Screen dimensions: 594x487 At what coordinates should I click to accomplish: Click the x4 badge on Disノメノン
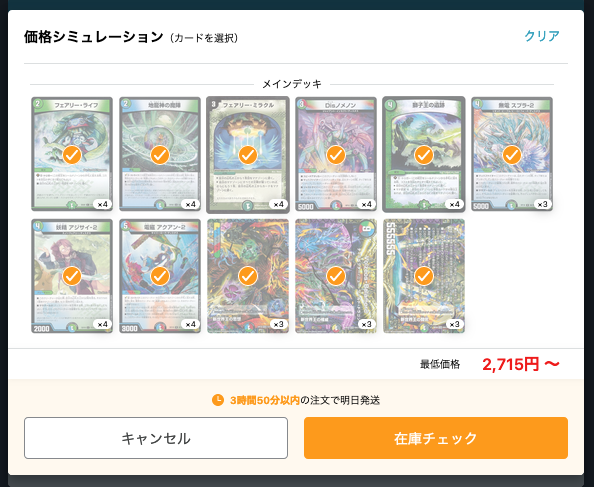pos(366,204)
